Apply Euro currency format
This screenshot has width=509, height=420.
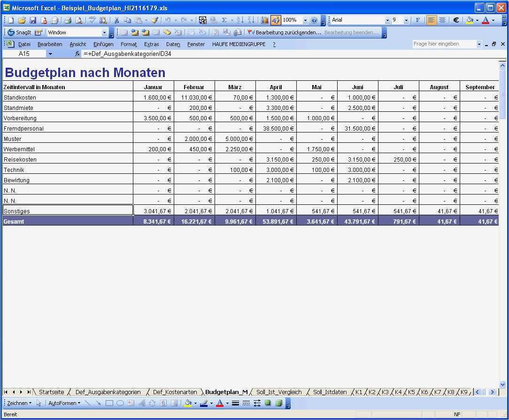coord(456,20)
